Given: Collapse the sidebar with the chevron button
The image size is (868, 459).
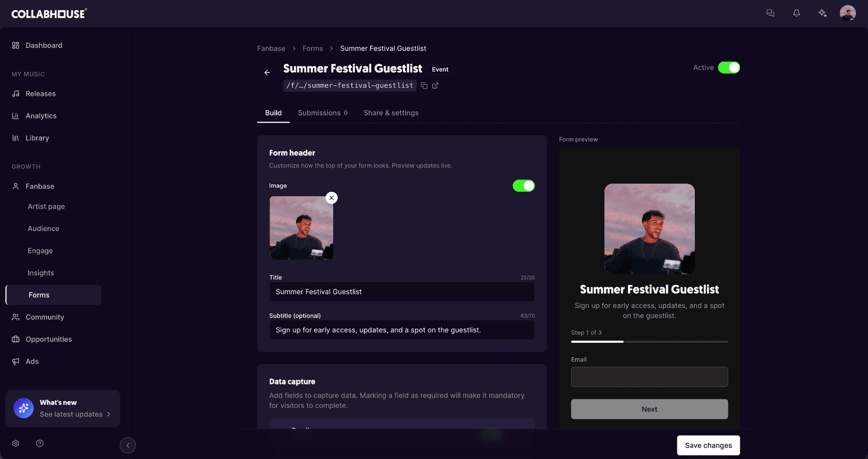Looking at the screenshot, I should point(127,445).
